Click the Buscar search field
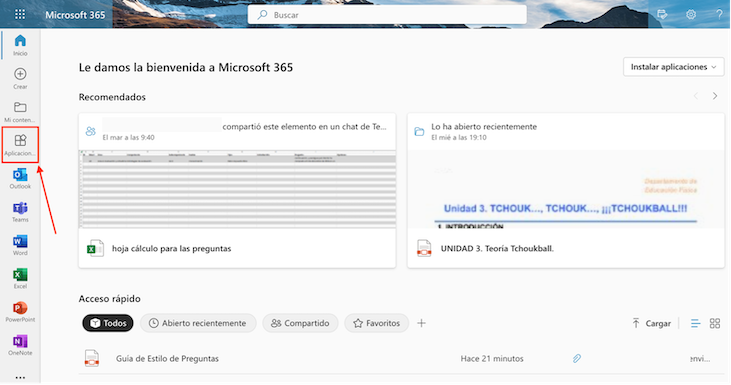Viewport: 731px width, 385px height. click(387, 15)
